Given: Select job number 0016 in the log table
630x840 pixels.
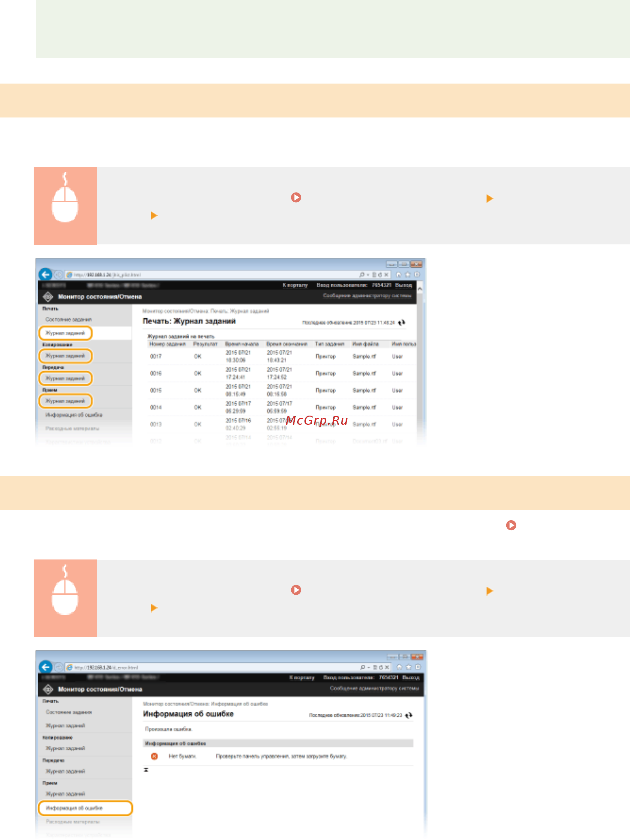Looking at the screenshot, I should [x=156, y=373].
